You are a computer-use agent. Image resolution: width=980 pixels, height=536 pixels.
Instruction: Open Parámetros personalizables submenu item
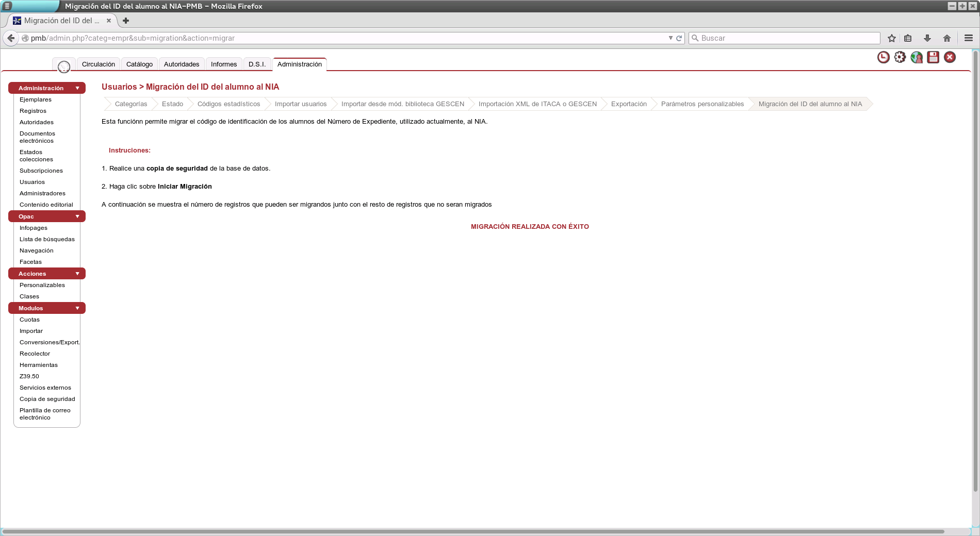pos(702,104)
